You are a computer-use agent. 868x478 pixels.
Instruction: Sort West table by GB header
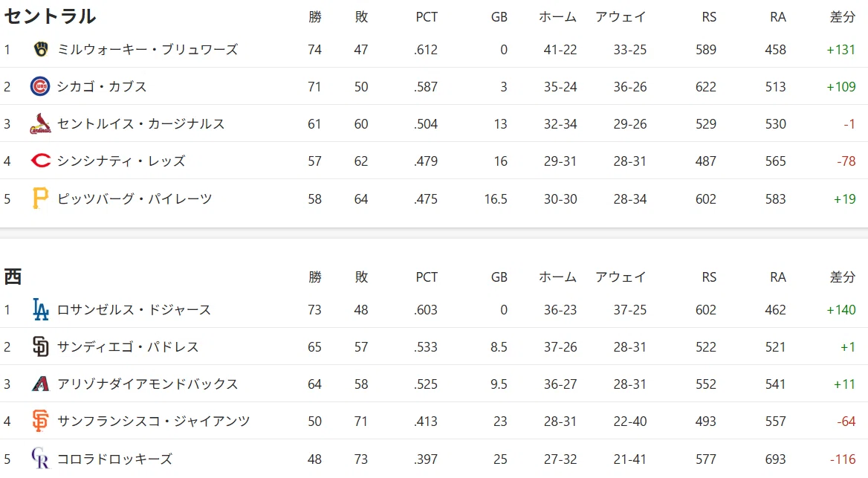coord(499,277)
